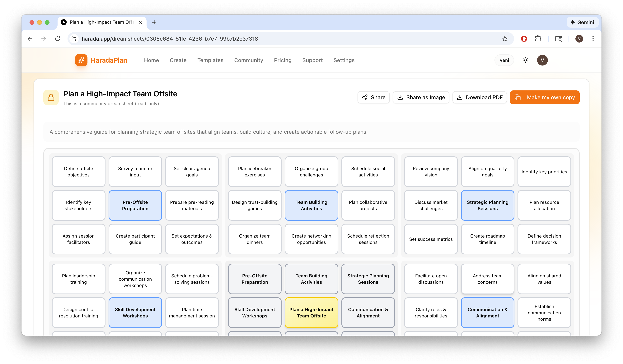Go to the Templates menu item
This screenshot has height=364, width=623.
210,60
